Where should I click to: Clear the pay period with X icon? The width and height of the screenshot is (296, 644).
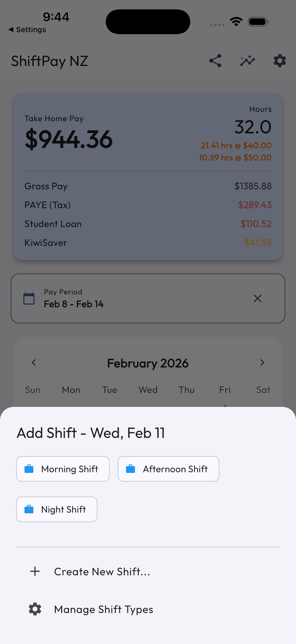coord(257,298)
